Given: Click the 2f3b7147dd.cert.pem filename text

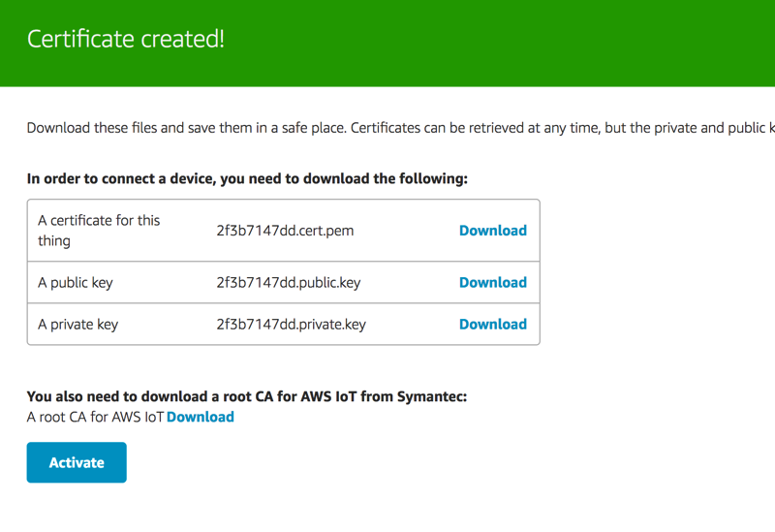Looking at the screenshot, I should (284, 231).
